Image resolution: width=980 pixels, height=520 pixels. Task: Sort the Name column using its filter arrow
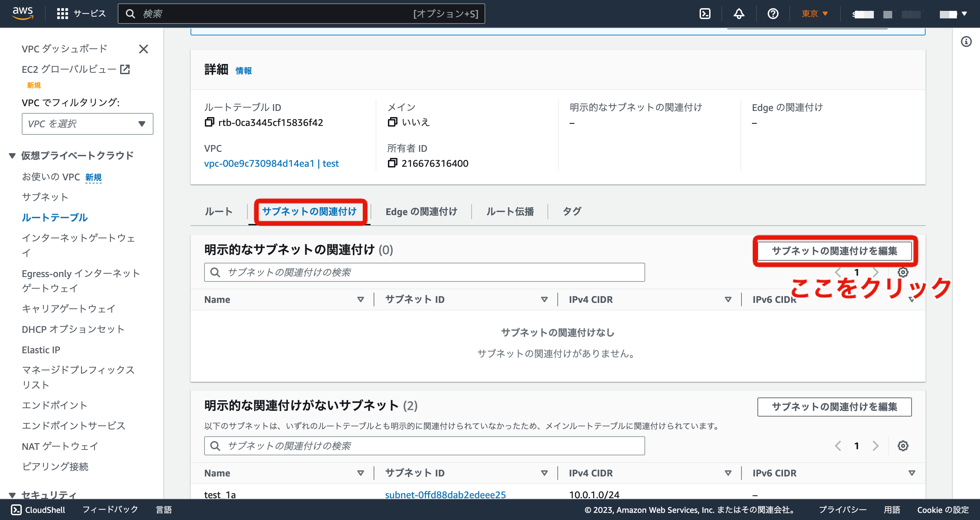(x=361, y=299)
